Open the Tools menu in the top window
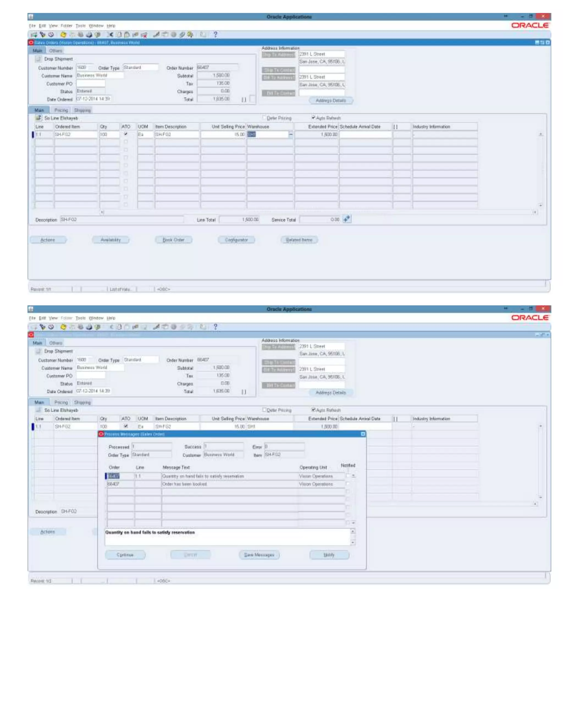The image size is (563, 728). click(x=80, y=26)
